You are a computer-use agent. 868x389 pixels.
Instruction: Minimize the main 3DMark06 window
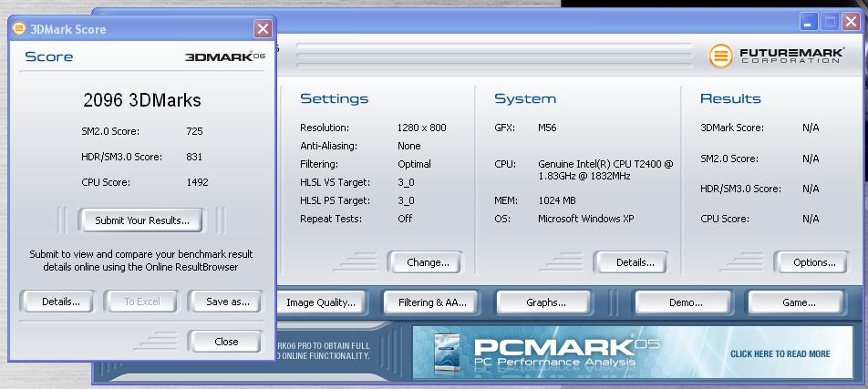click(x=808, y=22)
